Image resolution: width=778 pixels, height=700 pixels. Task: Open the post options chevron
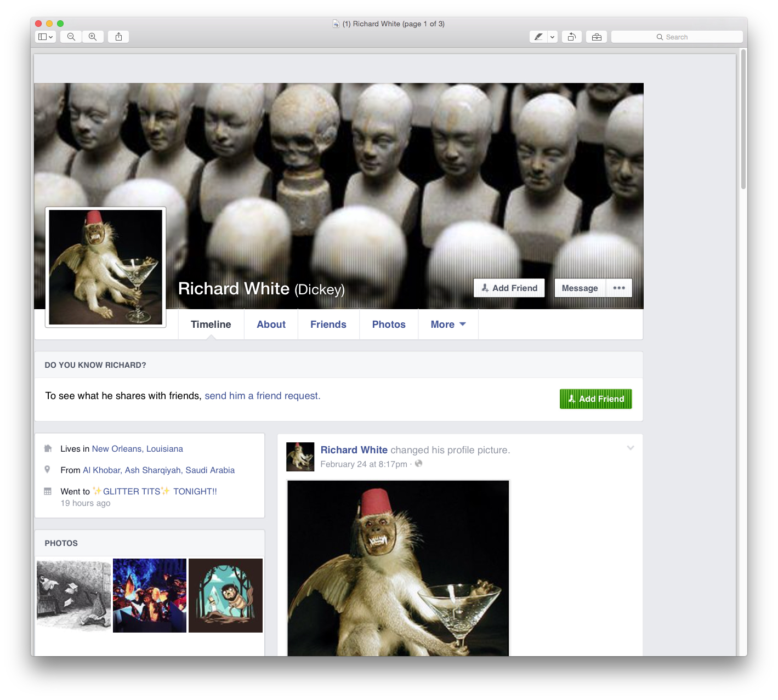(631, 448)
